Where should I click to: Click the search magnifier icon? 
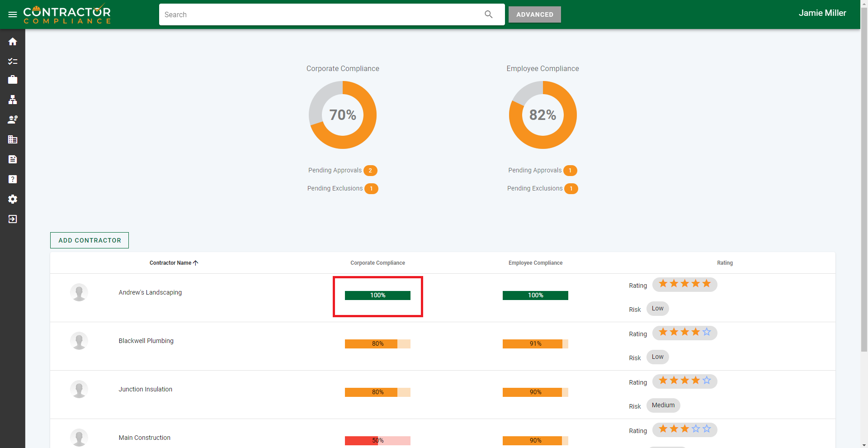(x=488, y=14)
